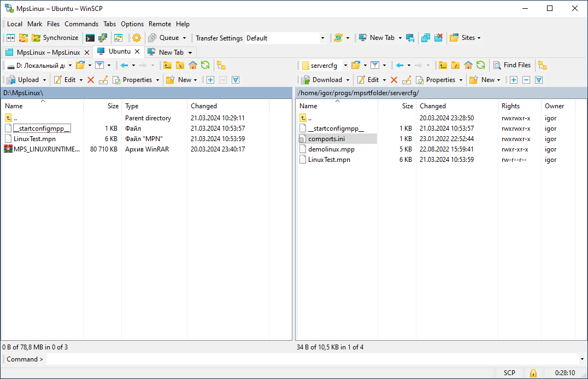The image size is (588, 379).
Task: Go back in the remote panel
Action: coord(399,66)
